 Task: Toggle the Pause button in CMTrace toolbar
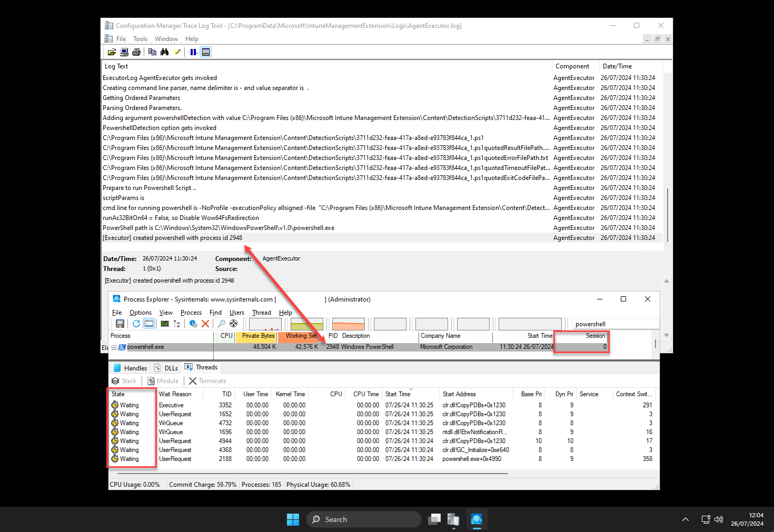[x=193, y=52]
